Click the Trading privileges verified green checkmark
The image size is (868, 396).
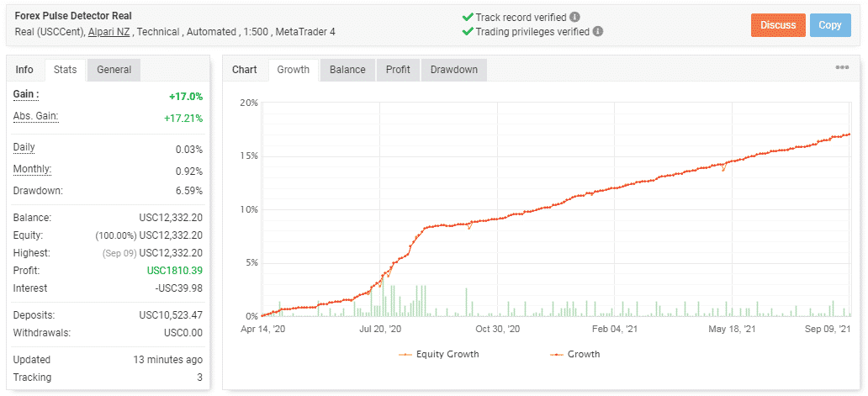click(x=468, y=31)
